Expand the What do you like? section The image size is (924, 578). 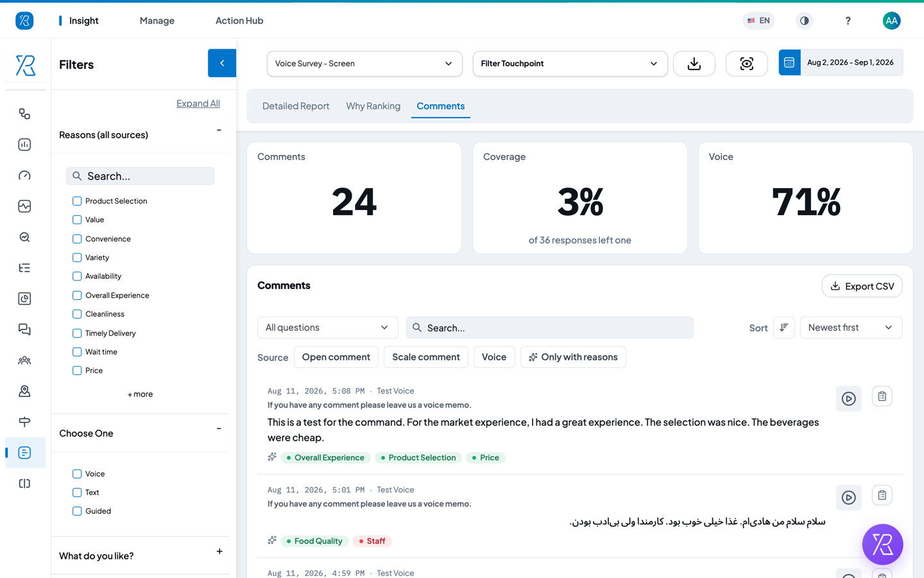click(x=219, y=552)
